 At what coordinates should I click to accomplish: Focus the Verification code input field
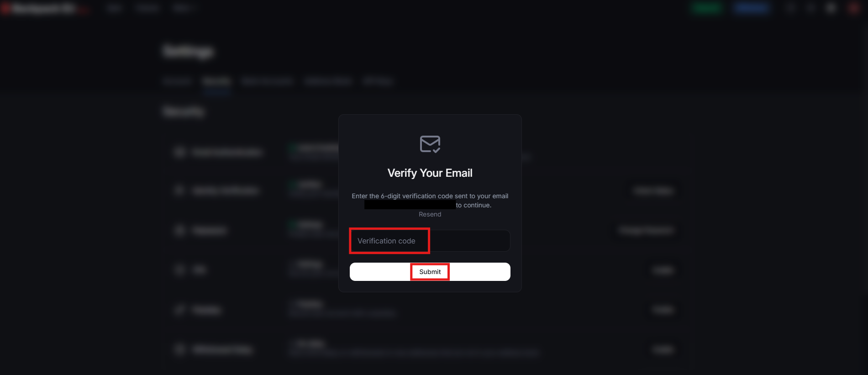pyautogui.click(x=430, y=241)
